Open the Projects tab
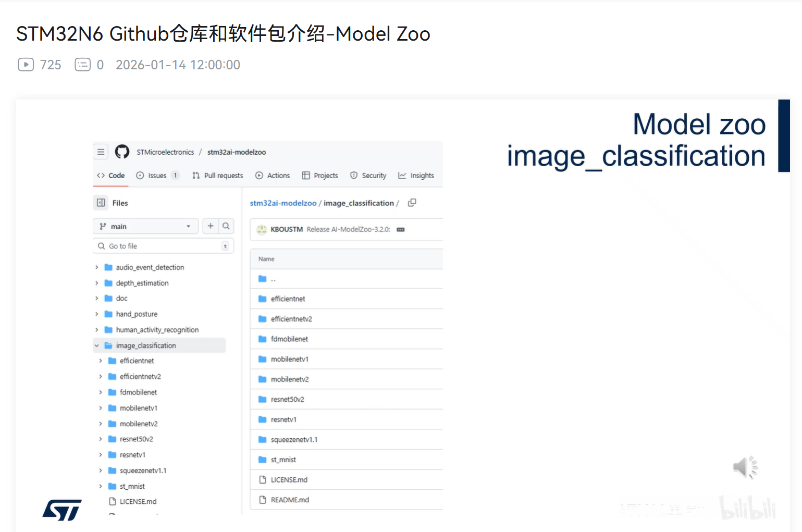The image size is (802, 532). [320, 176]
